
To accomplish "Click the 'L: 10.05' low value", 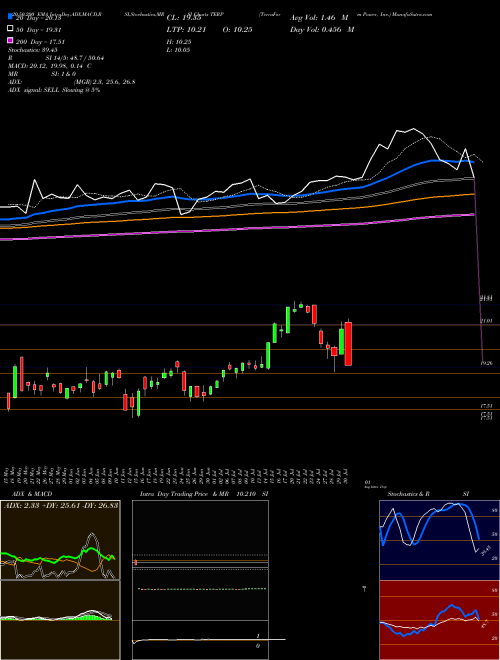I will click(x=179, y=50).
